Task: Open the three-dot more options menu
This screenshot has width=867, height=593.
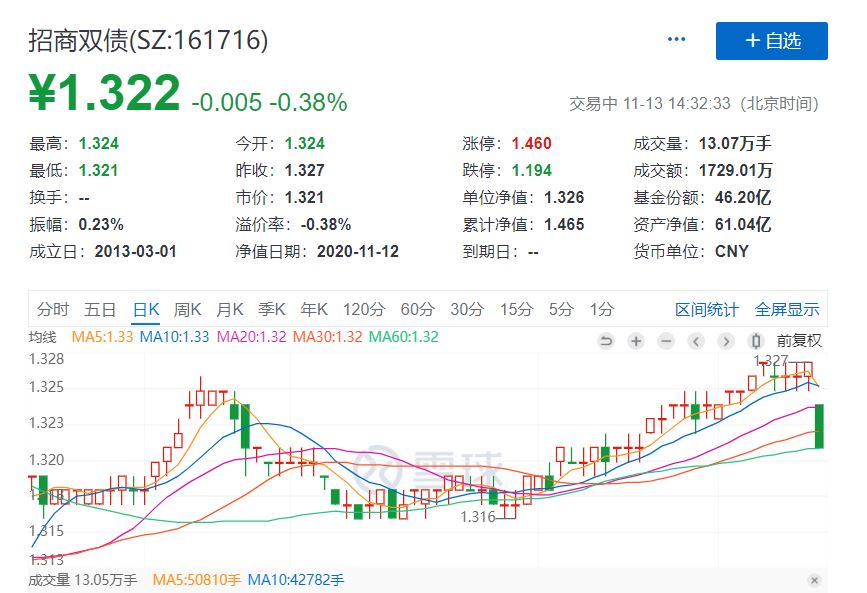Action: [x=676, y=39]
